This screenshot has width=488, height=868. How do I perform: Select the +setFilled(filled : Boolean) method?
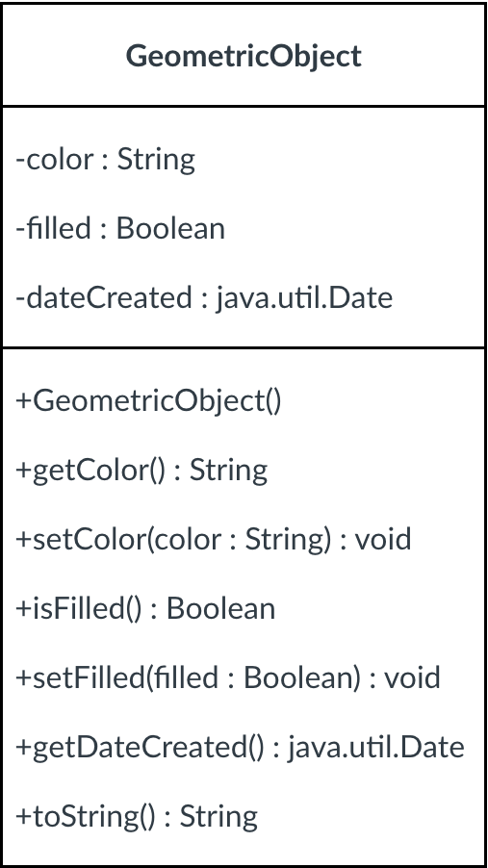coord(228,677)
